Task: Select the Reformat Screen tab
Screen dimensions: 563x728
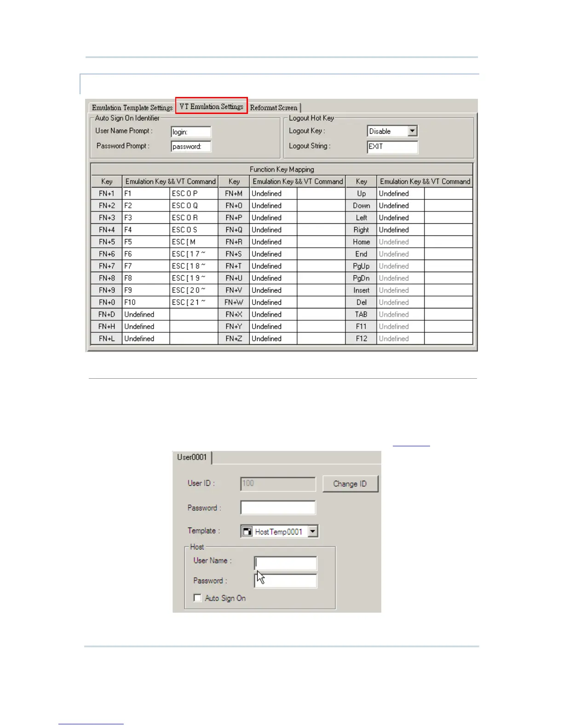Action: [x=274, y=108]
